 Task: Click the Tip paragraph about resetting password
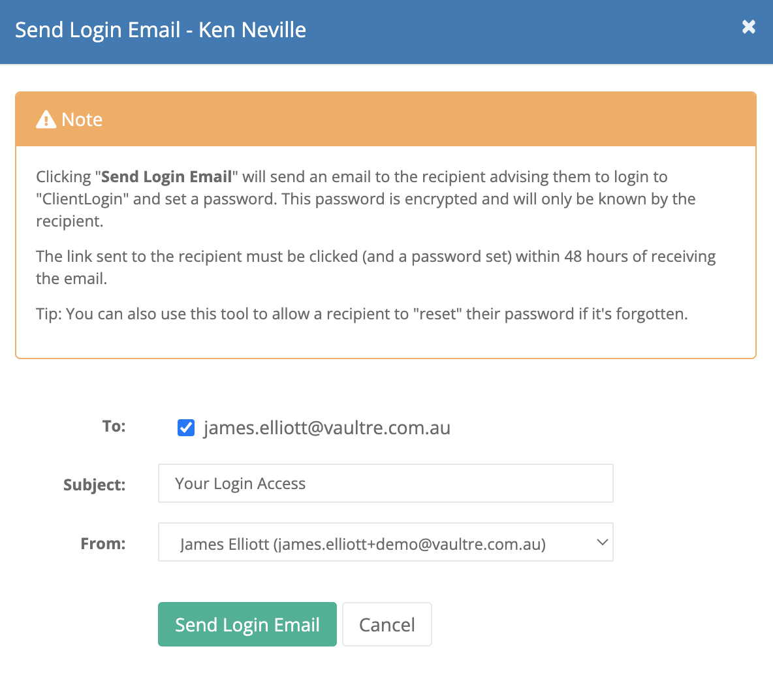click(x=362, y=314)
